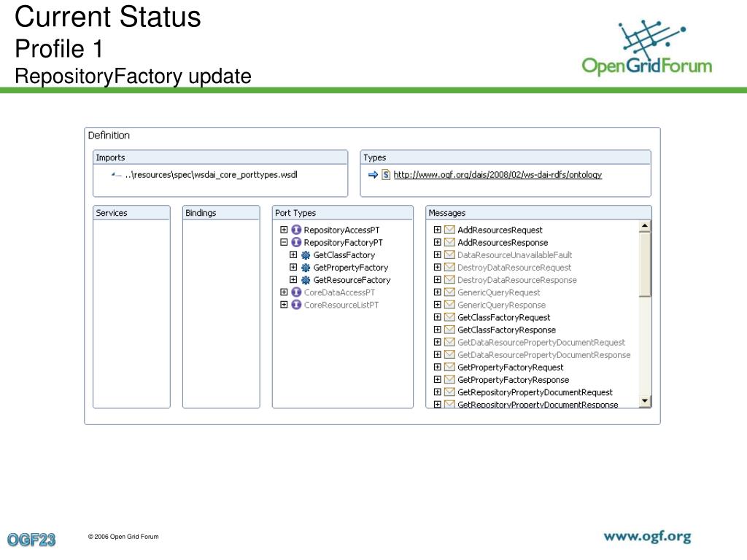Select the GetPropertyFactoryRequest message label

pyautogui.click(x=510, y=367)
